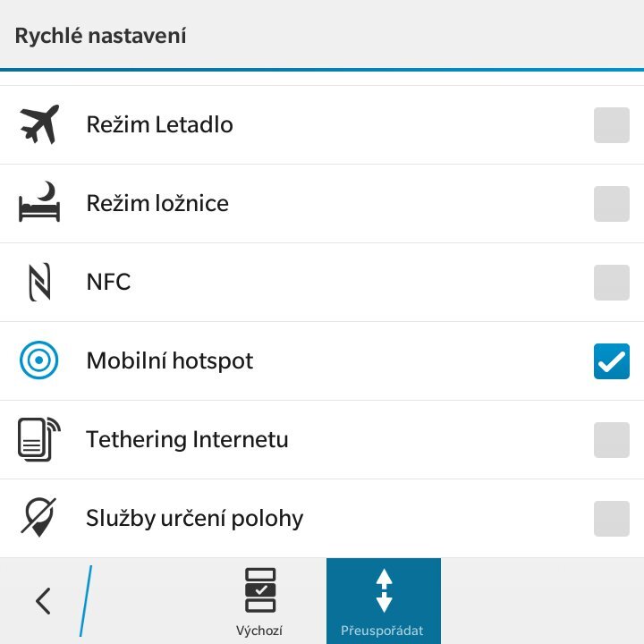Enable the Služby určení polohy checkbox
Image resolution: width=644 pixels, height=644 pixels.
pyautogui.click(x=612, y=519)
